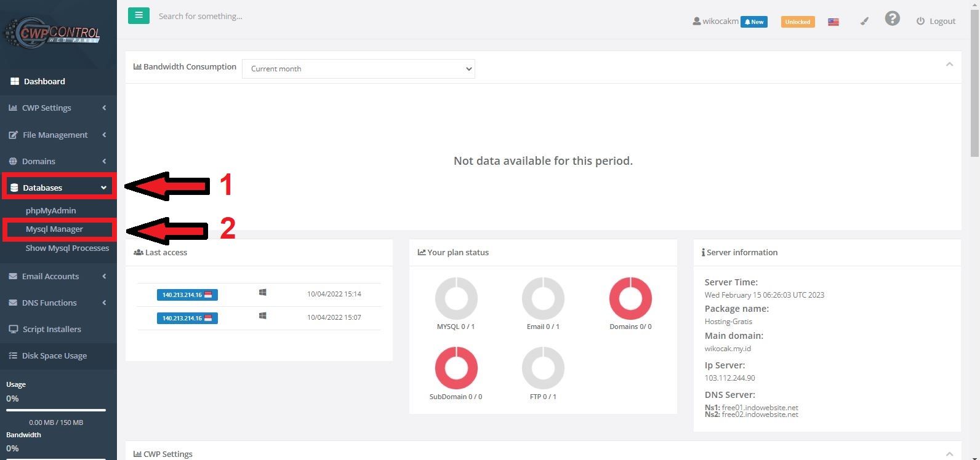Viewport: 980px width, 460px height.
Task: Click main domain wikocak.my.id text
Action: pos(728,349)
